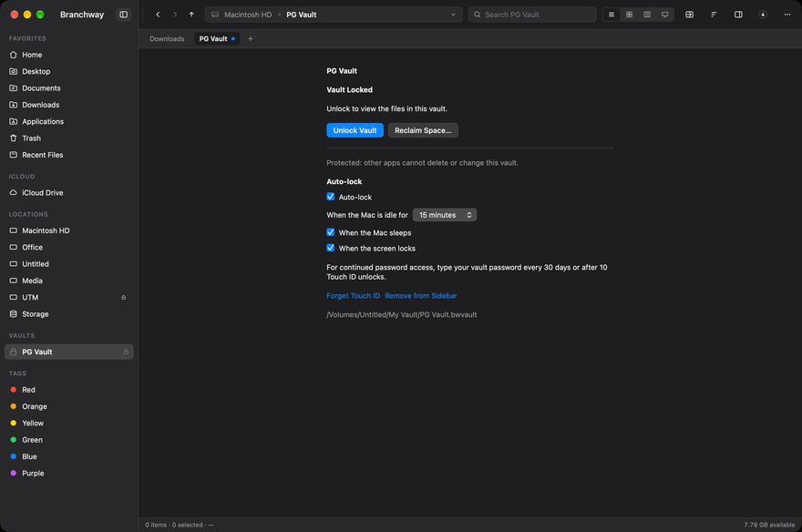Open the 15 minutes idle time dropdown
802x532 pixels.
coord(445,215)
